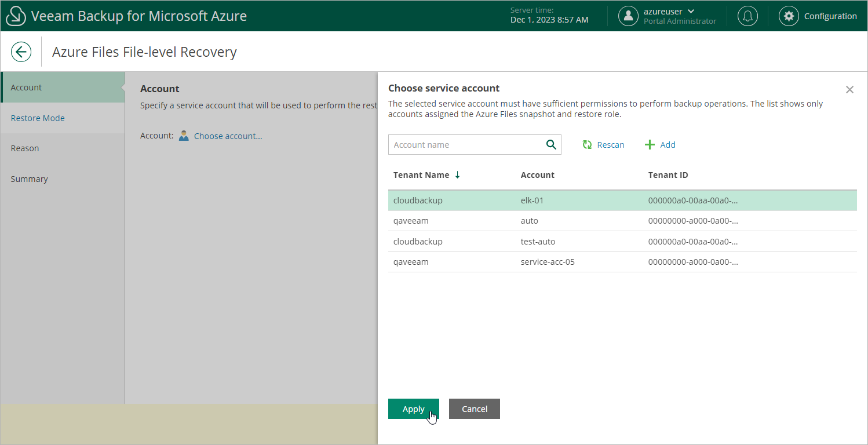The image size is (868, 445).
Task: Select the test-auto account row
Action: (622, 242)
